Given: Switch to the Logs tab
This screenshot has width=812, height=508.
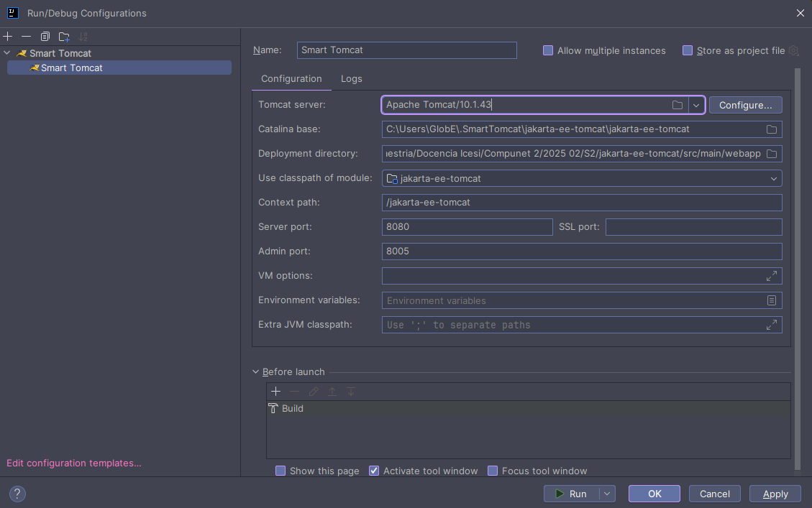Looking at the screenshot, I should coord(352,78).
